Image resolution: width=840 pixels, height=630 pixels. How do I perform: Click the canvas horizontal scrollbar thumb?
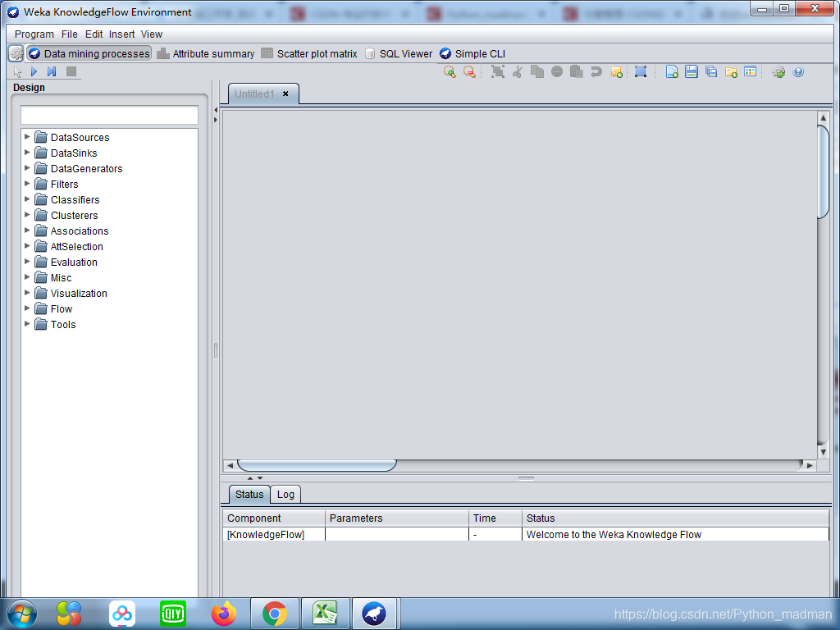point(317,465)
